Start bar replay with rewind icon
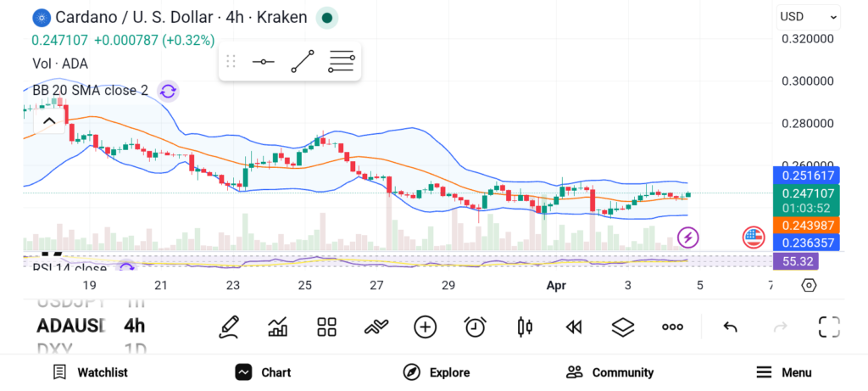This screenshot has height=391, width=868. (574, 327)
